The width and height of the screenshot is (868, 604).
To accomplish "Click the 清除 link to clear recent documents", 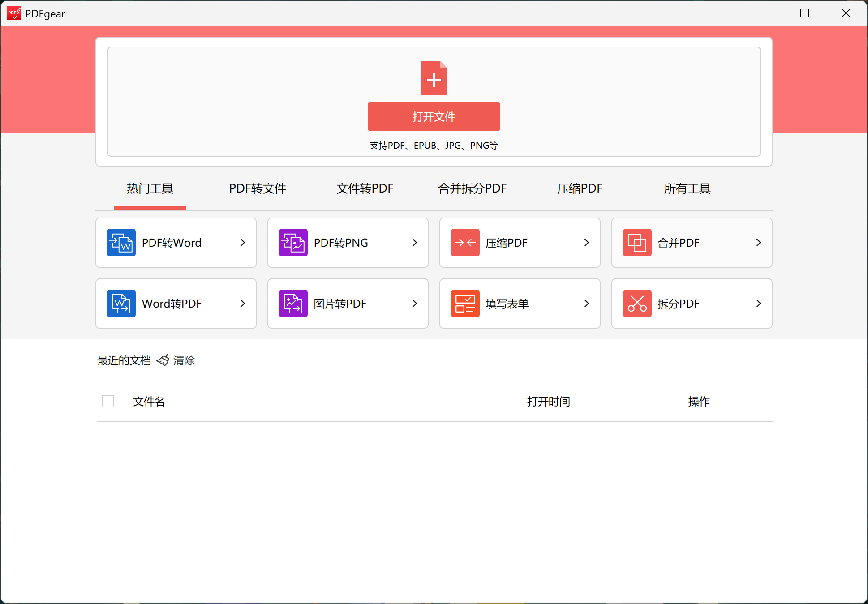I will pyautogui.click(x=184, y=360).
